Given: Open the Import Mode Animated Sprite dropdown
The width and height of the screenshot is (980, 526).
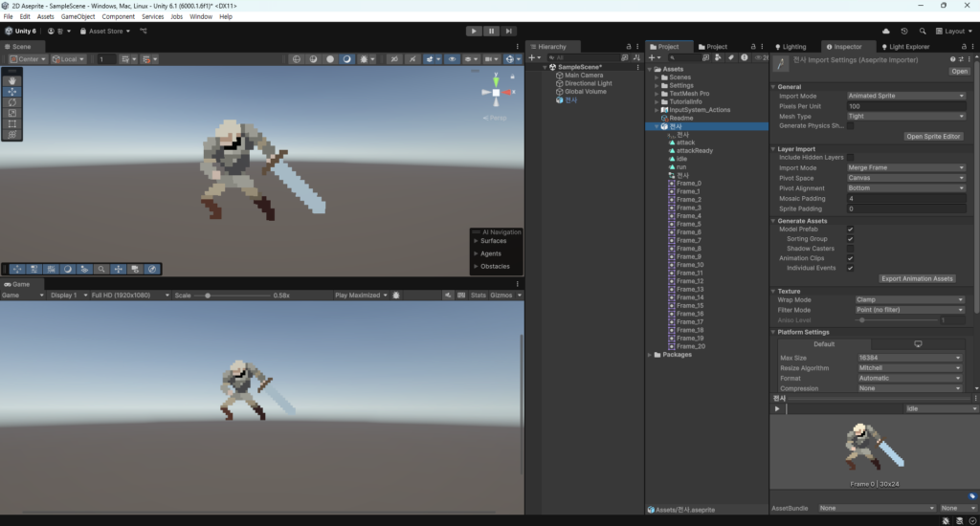Looking at the screenshot, I should (x=905, y=97).
